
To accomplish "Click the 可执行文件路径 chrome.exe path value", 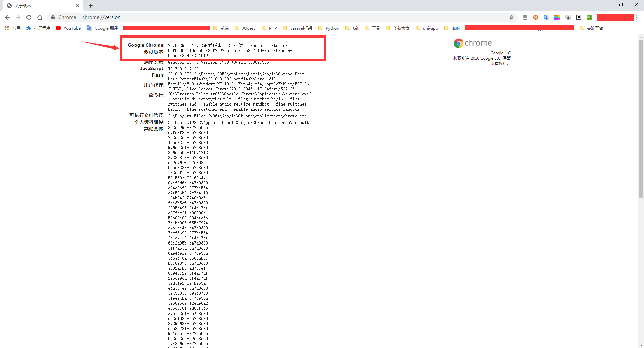I will (237, 116).
